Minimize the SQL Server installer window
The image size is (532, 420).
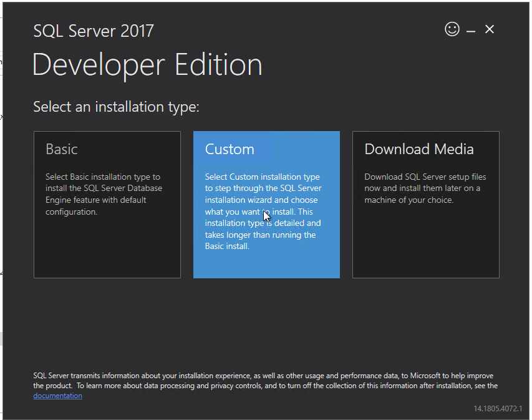pos(471,31)
